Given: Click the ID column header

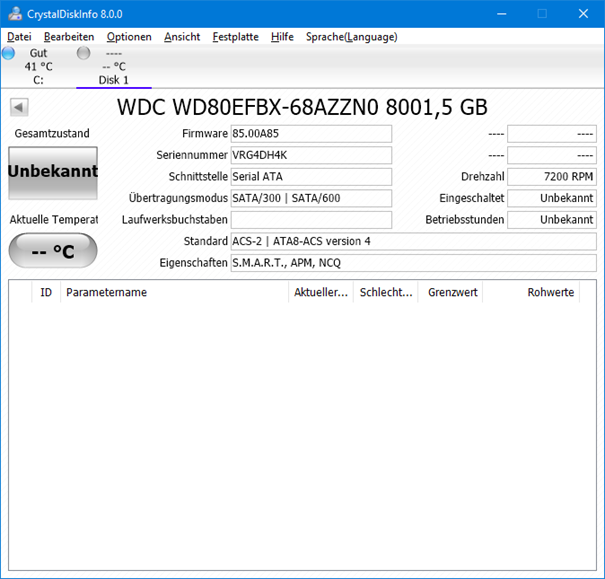Looking at the screenshot, I should click(46, 292).
